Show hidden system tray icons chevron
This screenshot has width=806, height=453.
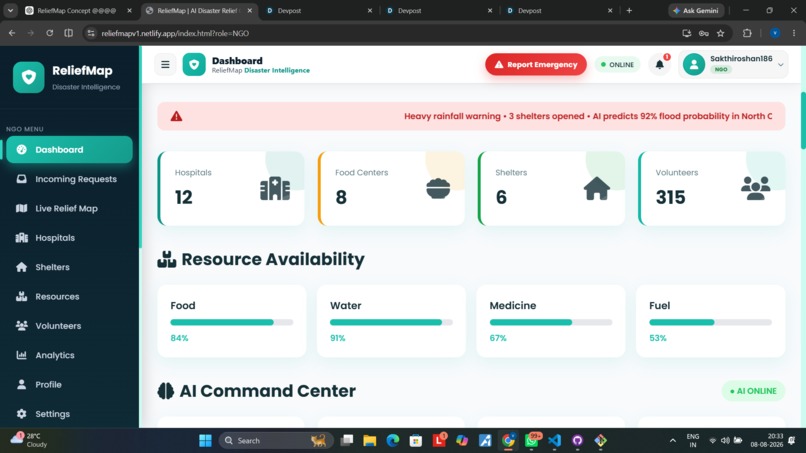pos(672,441)
